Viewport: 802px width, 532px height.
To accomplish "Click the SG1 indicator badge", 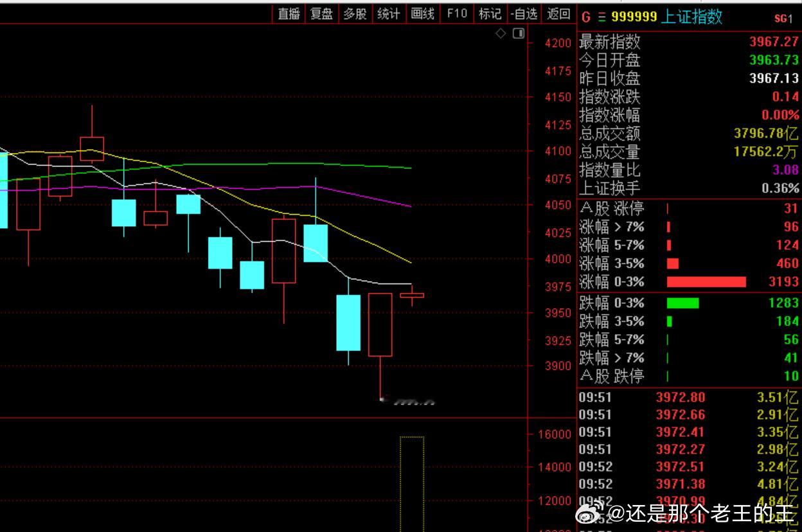I will pos(783,19).
